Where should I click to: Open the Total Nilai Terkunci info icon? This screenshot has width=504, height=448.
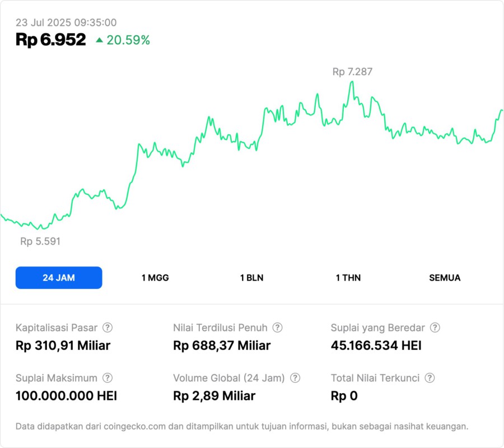coord(430,378)
